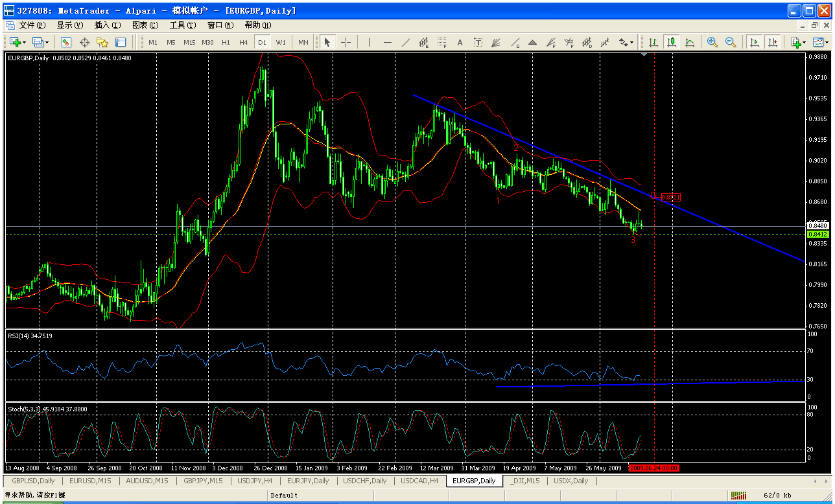Zoom in on the chart
This screenshot has height=504, width=835.
pos(712,42)
